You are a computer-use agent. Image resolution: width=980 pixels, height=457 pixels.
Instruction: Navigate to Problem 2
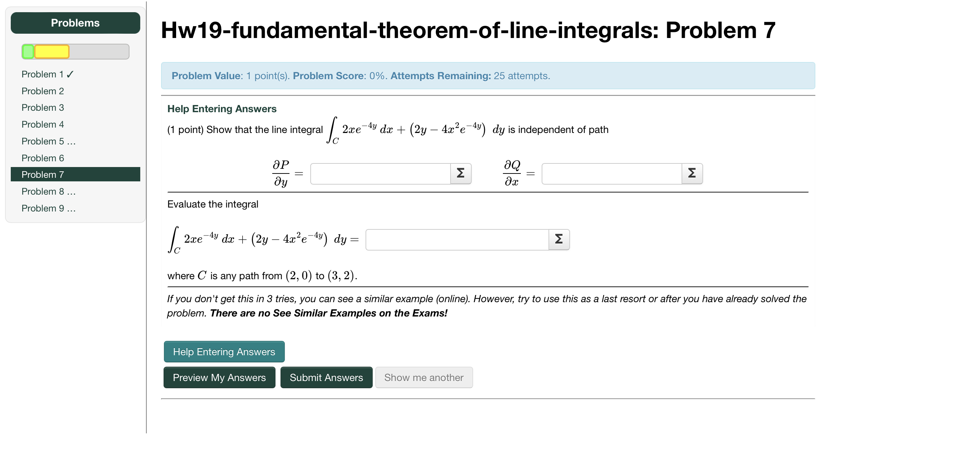tap(42, 91)
